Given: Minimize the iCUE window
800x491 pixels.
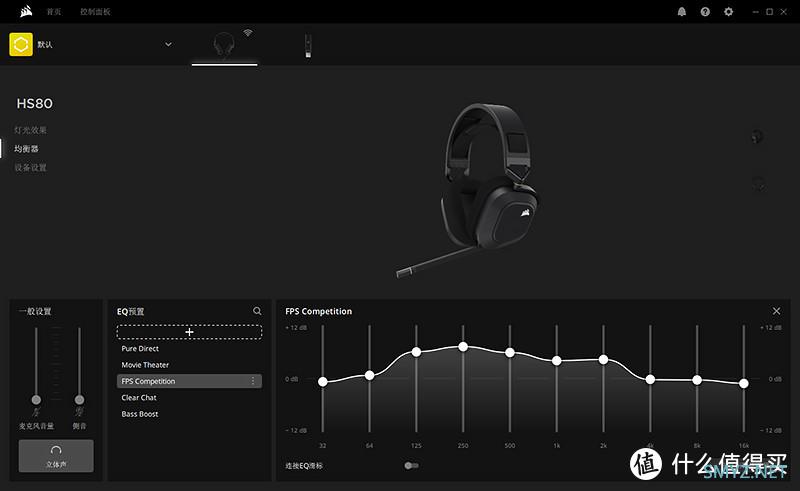Looking at the screenshot, I should click(756, 12).
